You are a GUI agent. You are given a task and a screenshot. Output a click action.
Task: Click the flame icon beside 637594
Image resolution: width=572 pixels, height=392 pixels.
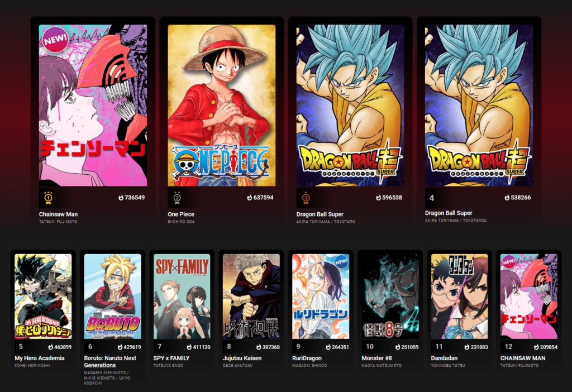click(x=250, y=198)
